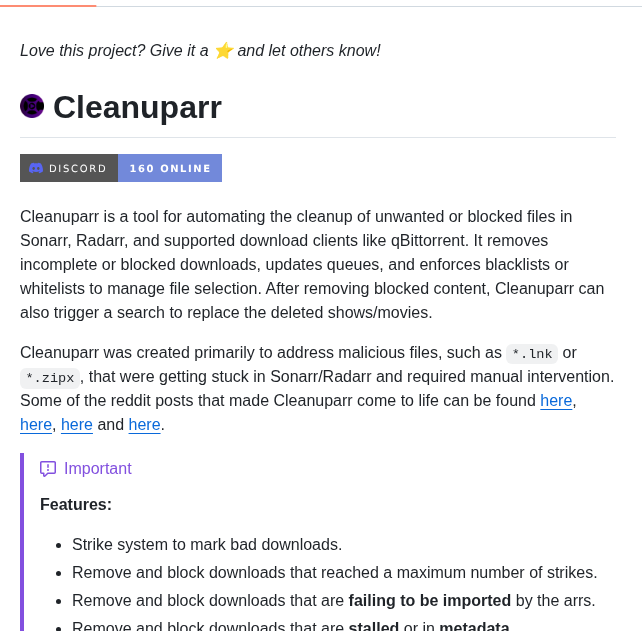This screenshot has width=642, height=631.
Task: Open the second "here" reddit link
Action: coord(36,425)
